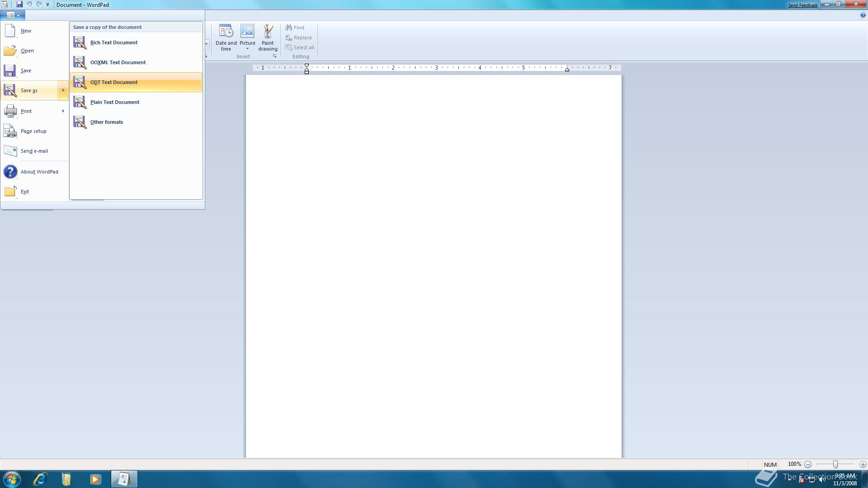Screen dimensions: 868x488
Task: Click the About WordPad question mark icon
Action: tap(10, 172)
